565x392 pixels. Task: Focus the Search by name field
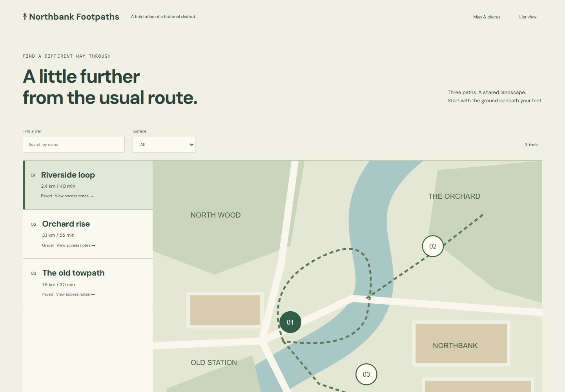[x=74, y=145]
